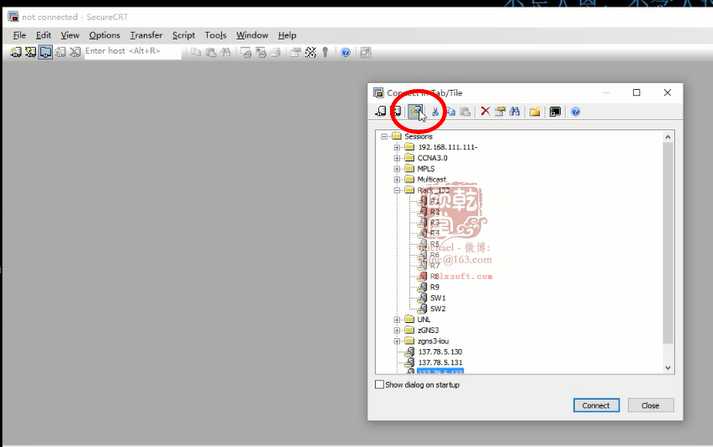This screenshot has width=713, height=447.
Task: Open the Window menu
Action: pos(252,35)
